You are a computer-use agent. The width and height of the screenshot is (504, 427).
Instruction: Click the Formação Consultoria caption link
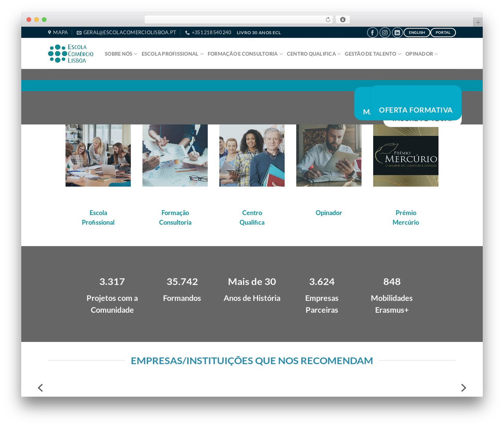click(x=175, y=217)
